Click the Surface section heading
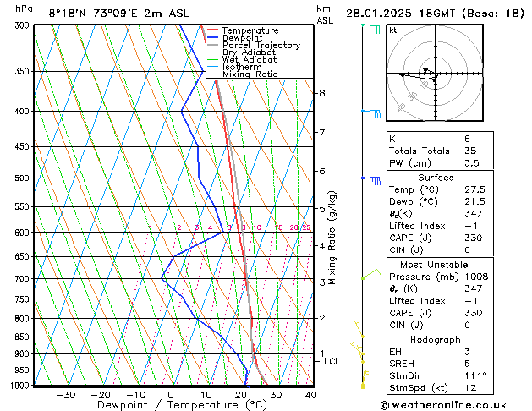The image size is (532, 411). point(436,178)
